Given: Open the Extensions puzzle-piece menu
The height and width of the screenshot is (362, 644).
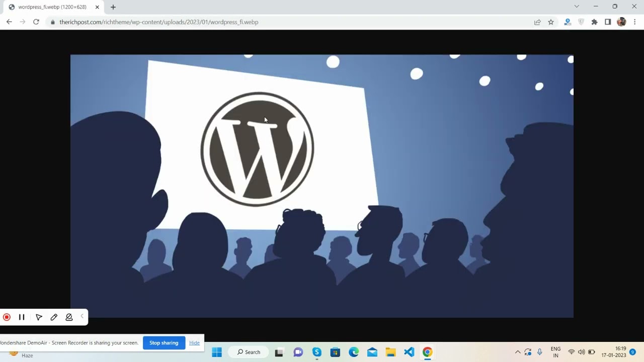Looking at the screenshot, I should tap(595, 22).
